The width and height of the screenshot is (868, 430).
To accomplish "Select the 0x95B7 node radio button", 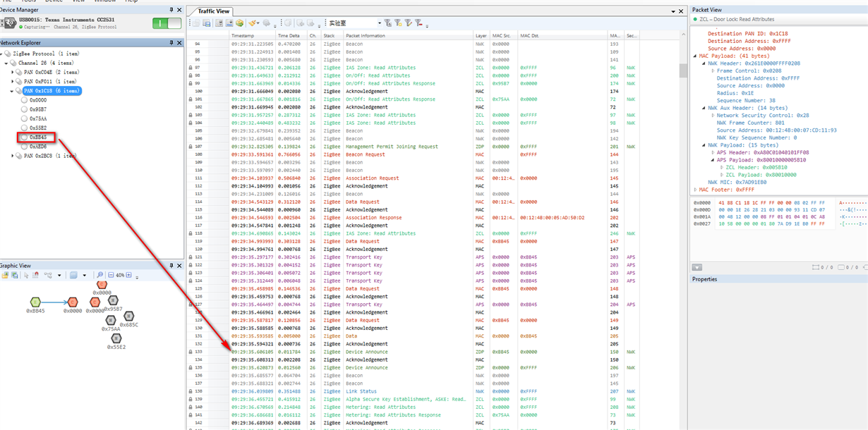I will pyautogui.click(x=25, y=109).
